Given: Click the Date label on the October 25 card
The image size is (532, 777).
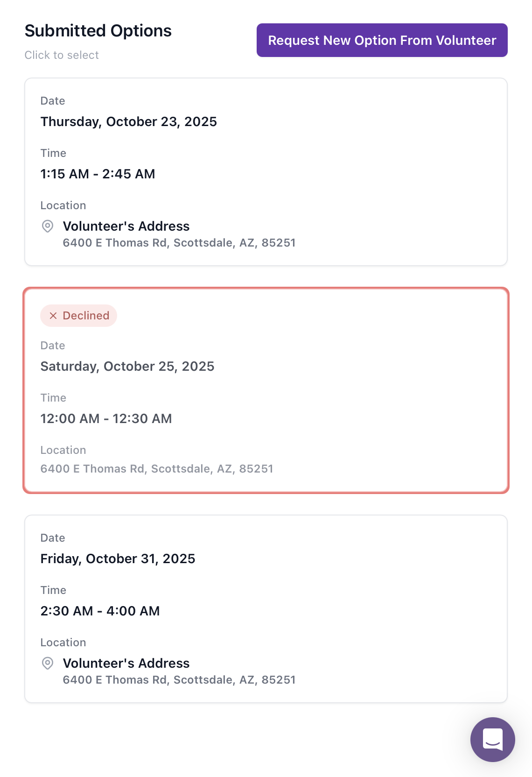Looking at the screenshot, I should [53, 345].
